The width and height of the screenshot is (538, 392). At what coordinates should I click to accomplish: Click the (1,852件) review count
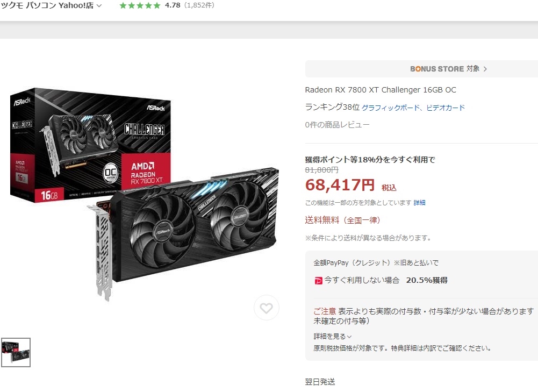click(x=199, y=5)
